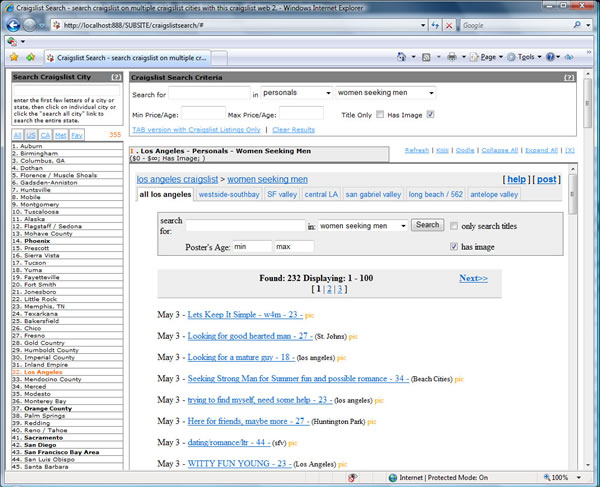Open the Favorites Center star icon
Screen dimensions: 600x487
pos(14,57)
